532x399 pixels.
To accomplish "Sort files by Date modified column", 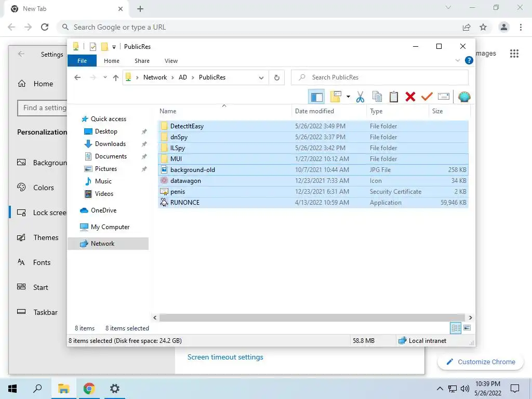I will pos(329,111).
